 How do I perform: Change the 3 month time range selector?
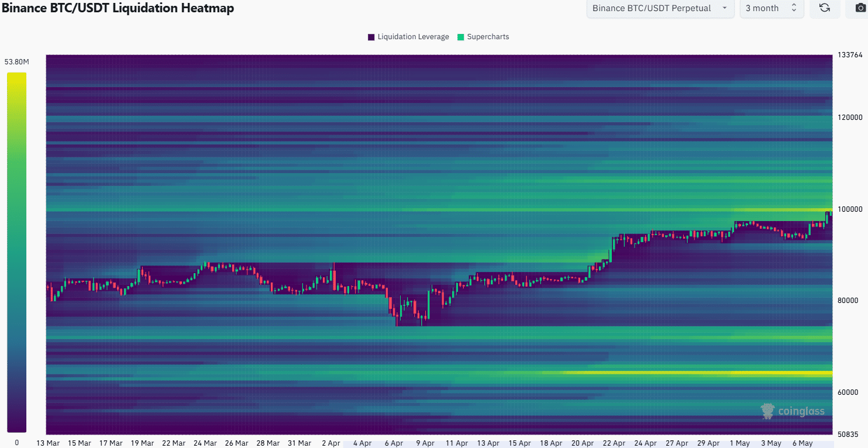click(x=771, y=8)
